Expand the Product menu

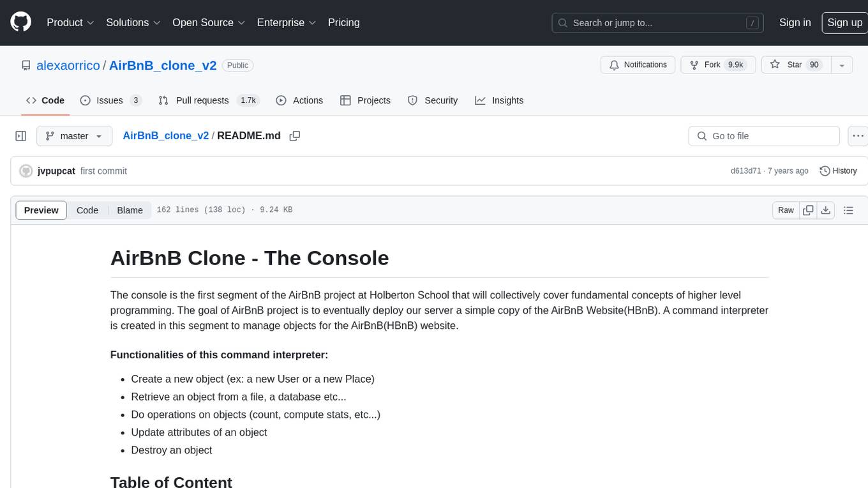click(x=70, y=22)
